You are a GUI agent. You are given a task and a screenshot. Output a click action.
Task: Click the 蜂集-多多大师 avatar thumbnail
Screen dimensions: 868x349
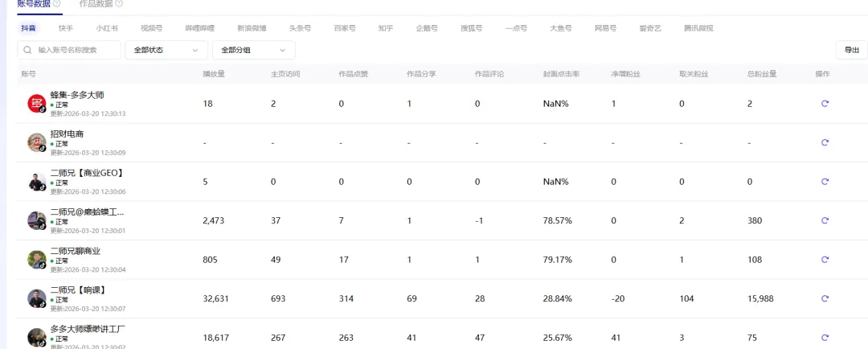tap(36, 104)
